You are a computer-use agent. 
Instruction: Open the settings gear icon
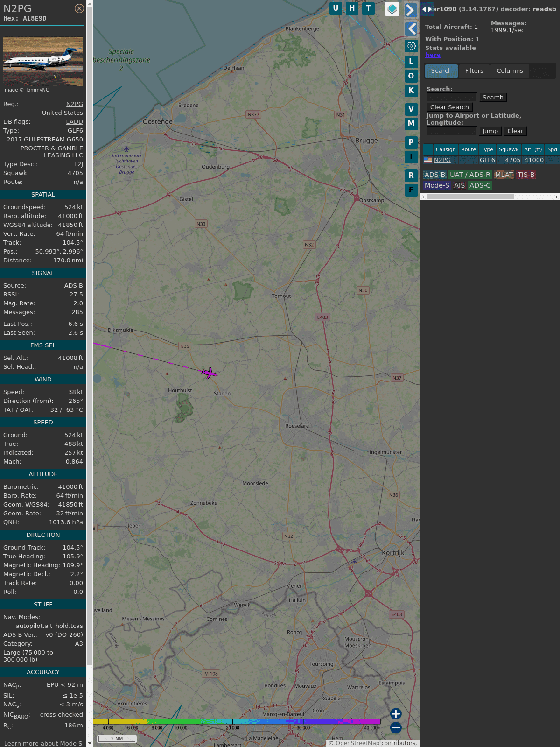point(411,46)
